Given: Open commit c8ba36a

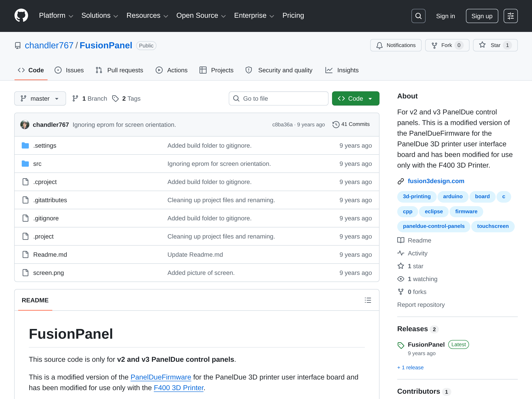Looking at the screenshot, I should [282, 125].
